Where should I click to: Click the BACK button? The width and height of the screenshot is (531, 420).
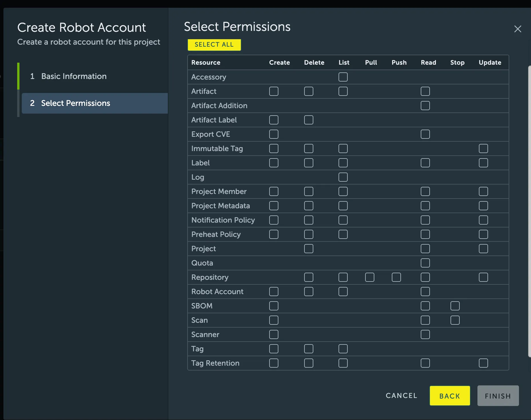point(449,396)
